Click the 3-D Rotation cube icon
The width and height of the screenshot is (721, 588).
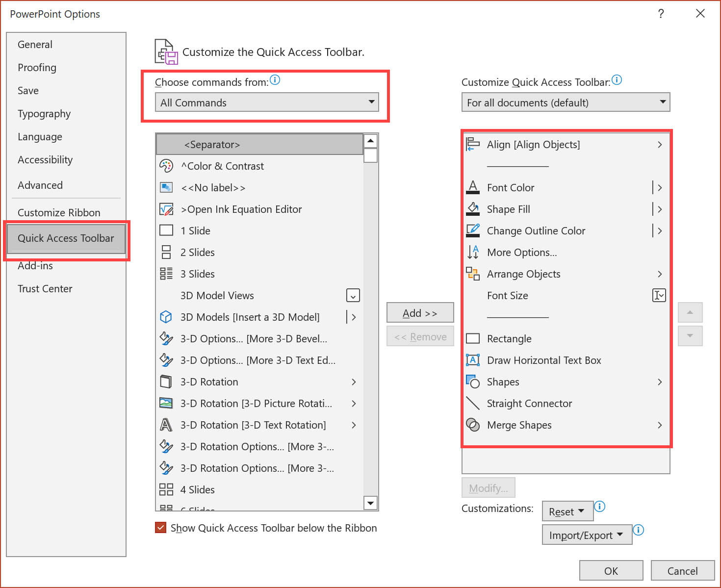pos(166,382)
